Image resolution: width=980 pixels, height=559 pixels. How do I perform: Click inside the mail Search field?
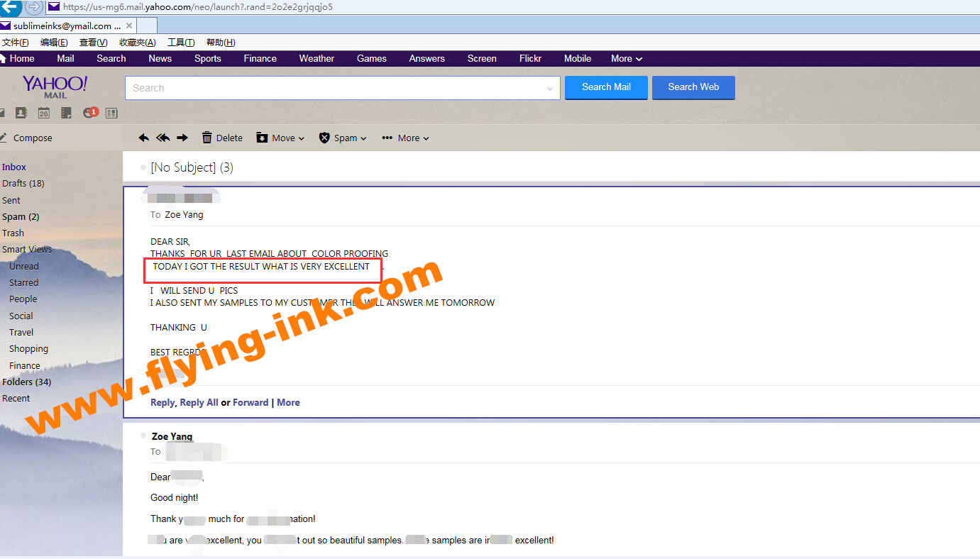pyautogui.click(x=334, y=89)
